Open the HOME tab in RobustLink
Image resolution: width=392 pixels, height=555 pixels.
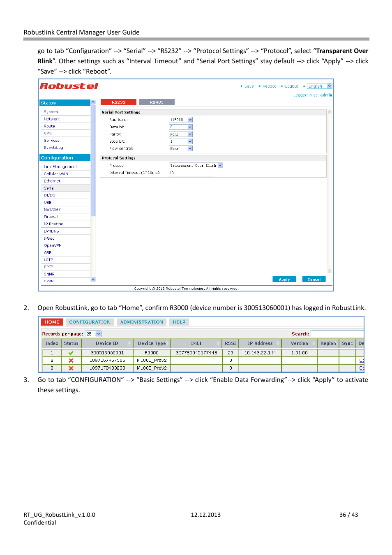[52, 322]
